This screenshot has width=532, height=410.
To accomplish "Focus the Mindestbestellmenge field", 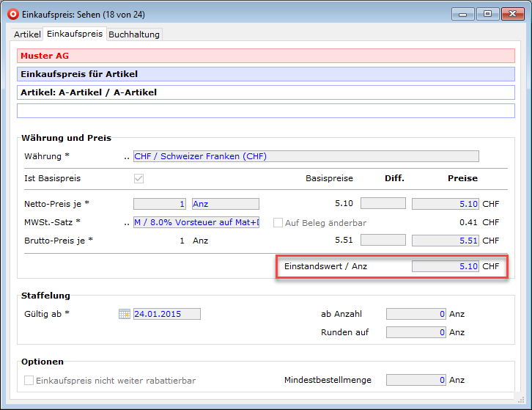I will (415, 380).
